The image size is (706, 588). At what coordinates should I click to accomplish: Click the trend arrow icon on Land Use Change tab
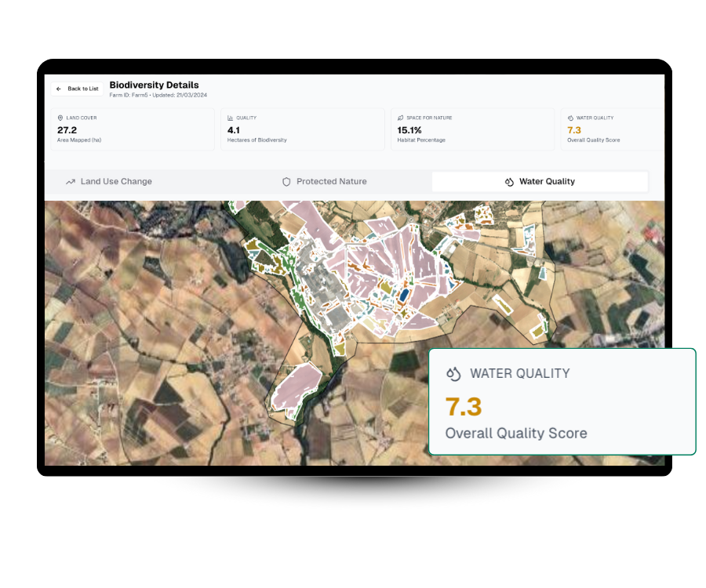71,181
